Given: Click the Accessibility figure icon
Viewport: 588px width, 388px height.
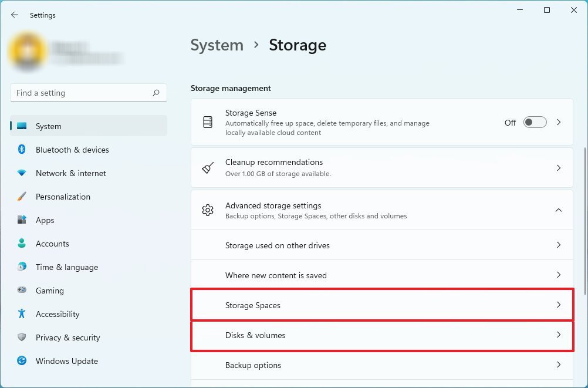Looking at the screenshot, I should [22, 314].
